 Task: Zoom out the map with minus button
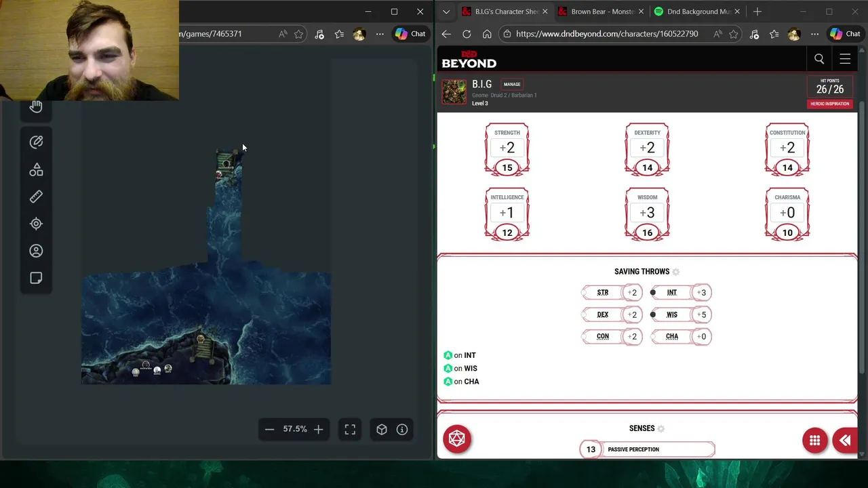tap(269, 429)
